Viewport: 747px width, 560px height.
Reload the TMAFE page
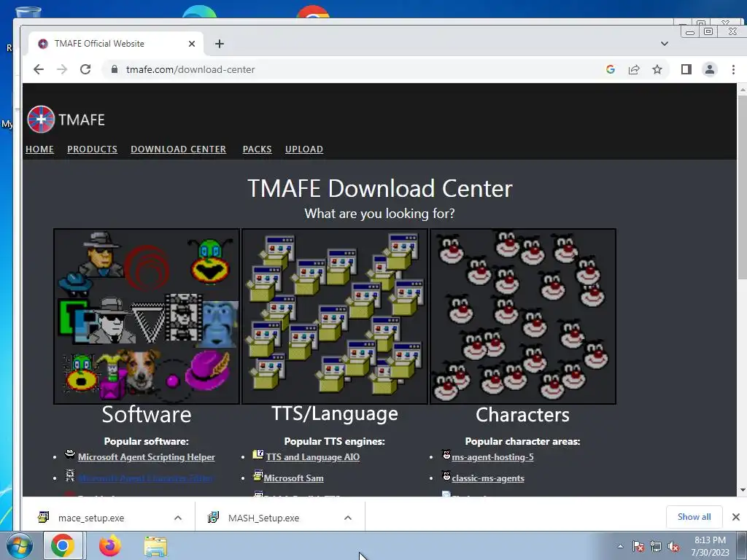click(x=85, y=69)
